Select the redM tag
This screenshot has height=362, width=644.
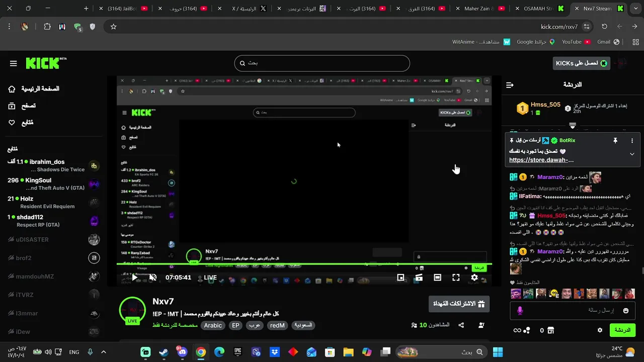277,325
